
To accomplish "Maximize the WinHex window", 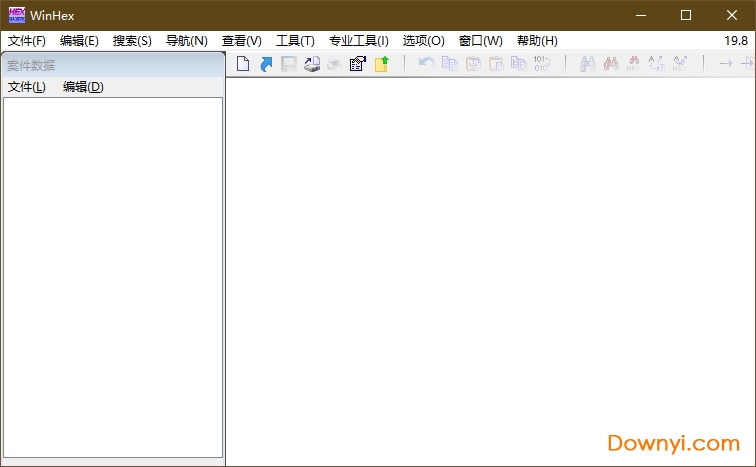I will (x=686, y=15).
